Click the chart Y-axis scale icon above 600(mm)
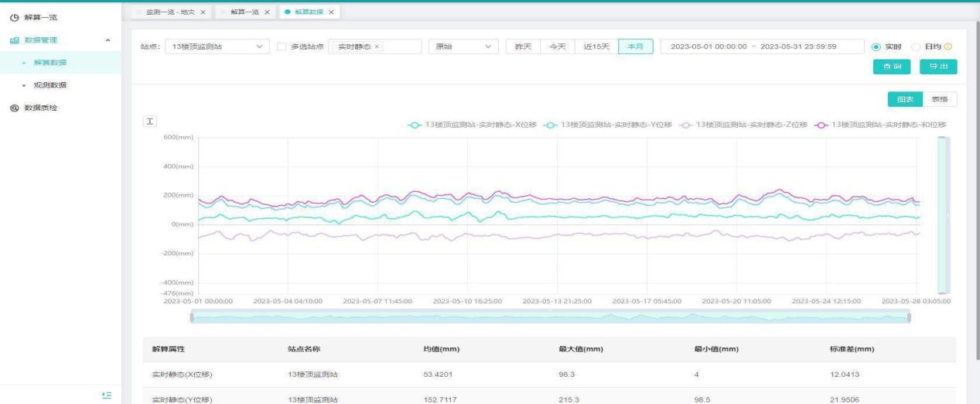The width and height of the screenshot is (980, 404). coord(151,123)
